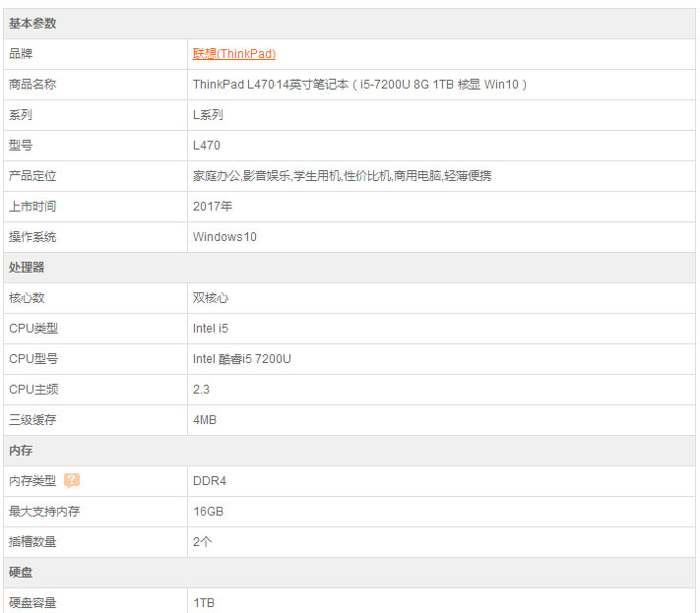Select the Intel i5 value
The height and width of the screenshot is (613, 700).
coord(211,329)
